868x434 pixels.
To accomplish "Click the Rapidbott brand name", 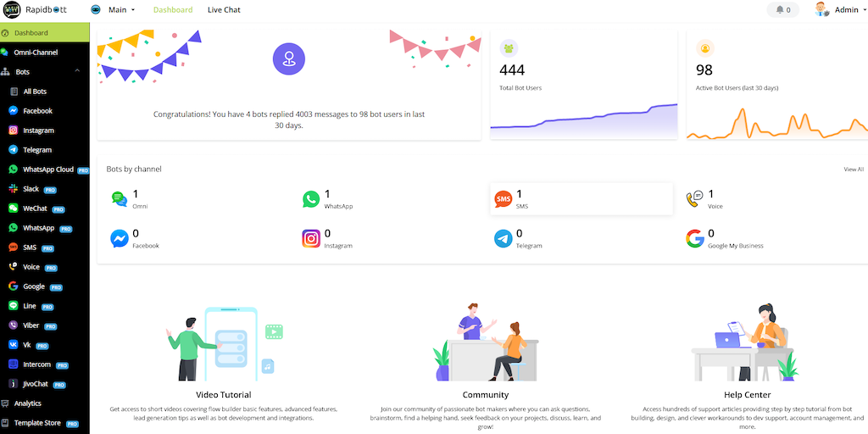I will 46,9.
